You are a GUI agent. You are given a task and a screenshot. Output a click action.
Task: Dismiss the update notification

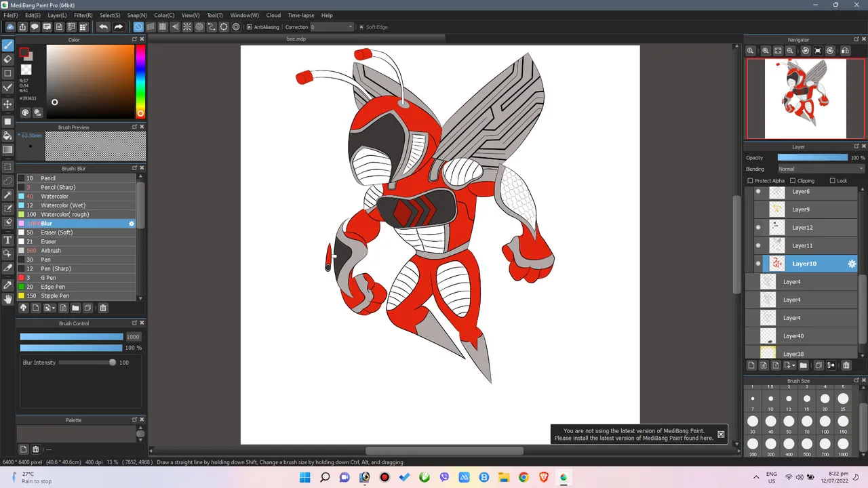721,434
